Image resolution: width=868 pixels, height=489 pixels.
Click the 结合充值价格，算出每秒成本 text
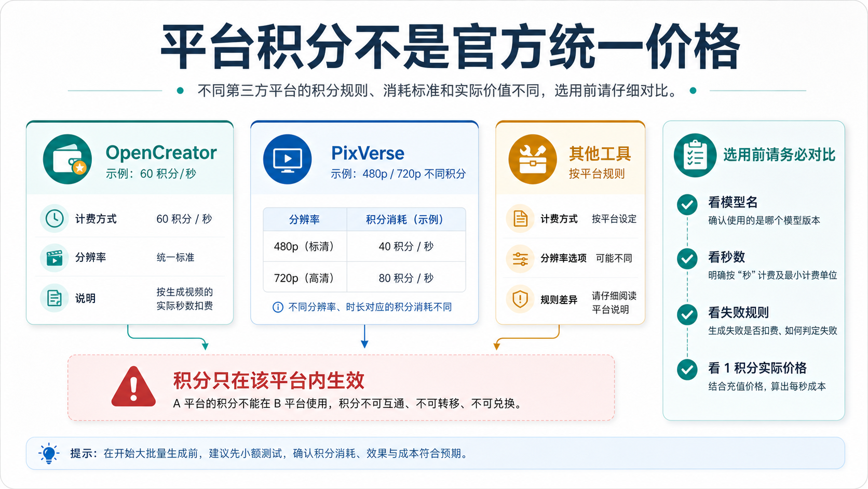(767, 386)
